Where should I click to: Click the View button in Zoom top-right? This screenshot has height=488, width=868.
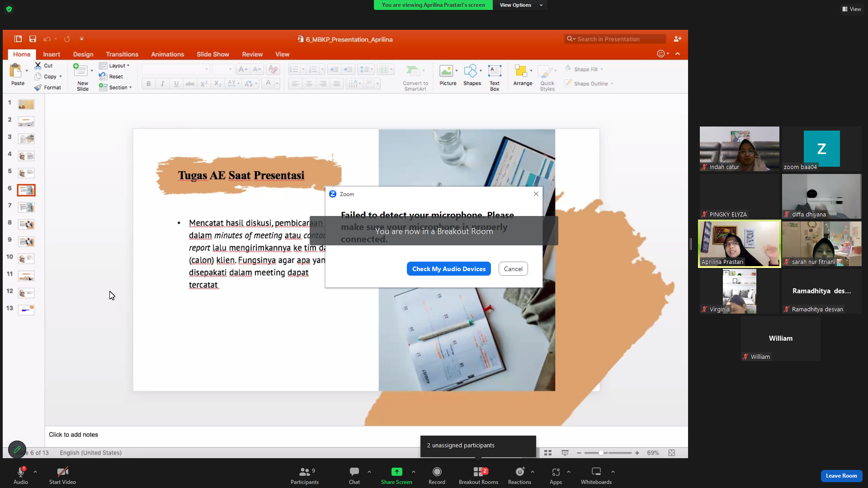[852, 9]
